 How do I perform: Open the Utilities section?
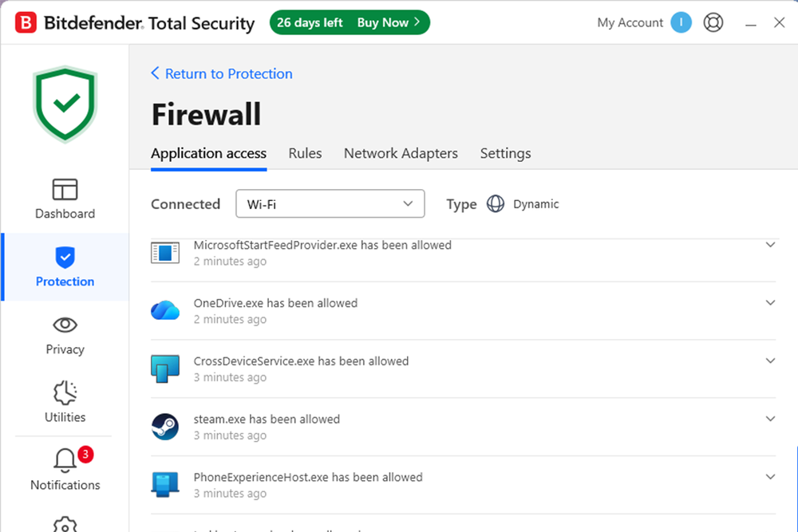pos(65,403)
